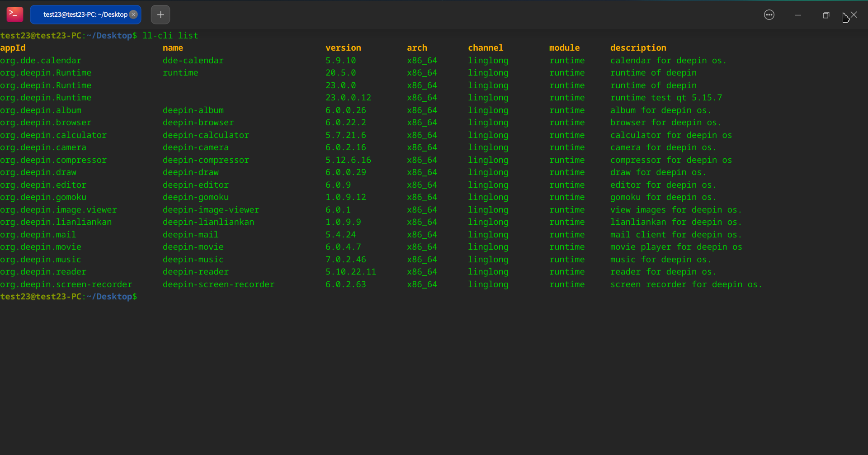Click the org.deepin.gomoku appId
The width and height of the screenshot is (868, 455).
[x=43, y=197]
